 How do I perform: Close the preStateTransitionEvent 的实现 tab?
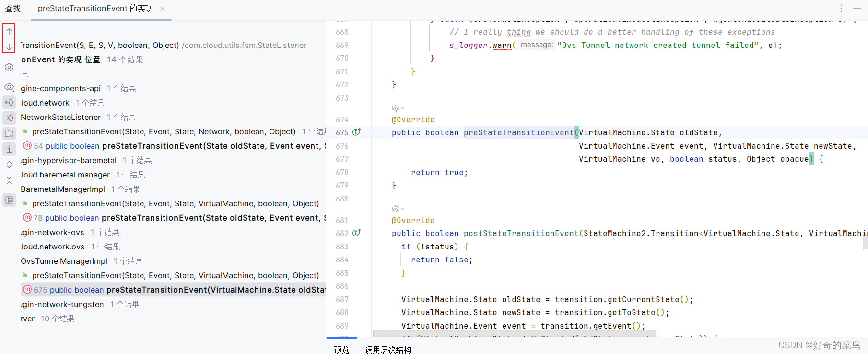coord(163,9)
